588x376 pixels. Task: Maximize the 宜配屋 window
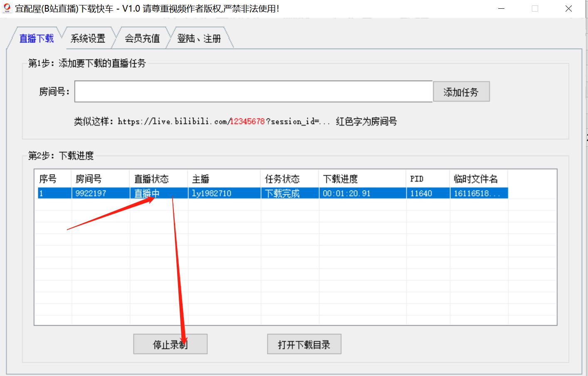[535, 9]
